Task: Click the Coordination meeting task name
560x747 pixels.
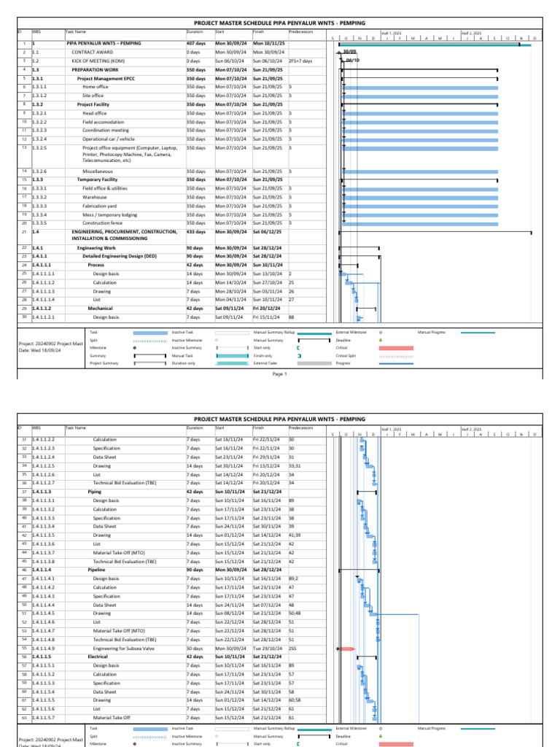Action: pyautogui.click(x=106, y=130)
